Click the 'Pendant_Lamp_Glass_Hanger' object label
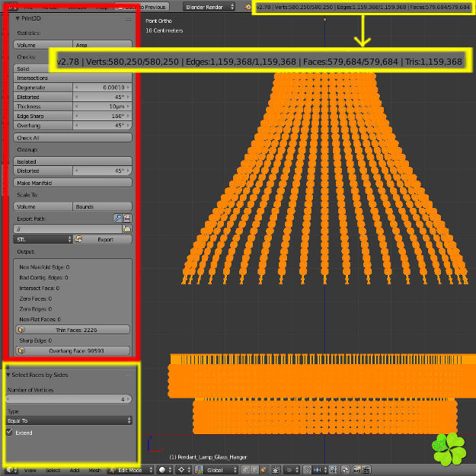 click(212, 457)
